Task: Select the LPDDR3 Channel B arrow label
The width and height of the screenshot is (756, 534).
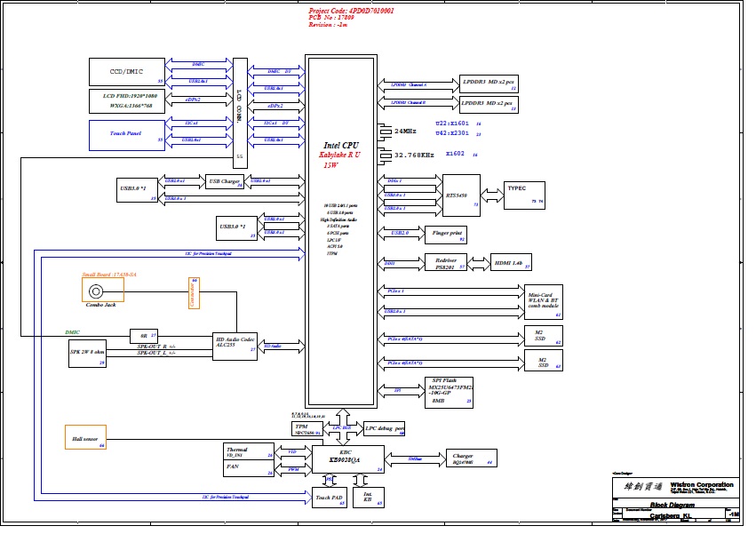Action: [x=408, y=103]
